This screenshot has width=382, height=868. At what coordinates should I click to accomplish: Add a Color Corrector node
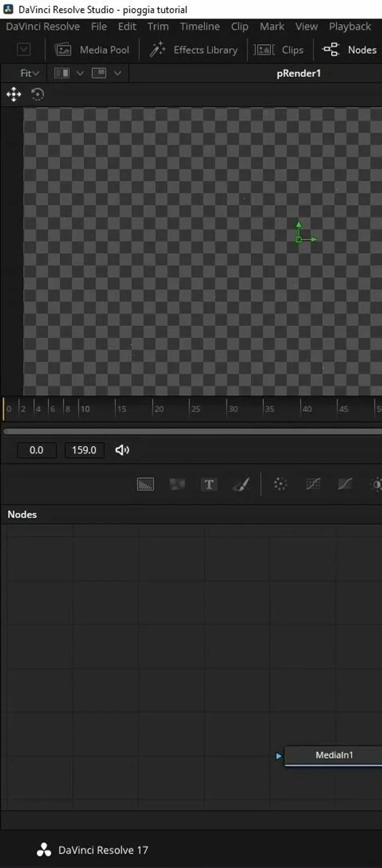click(313, 484)
